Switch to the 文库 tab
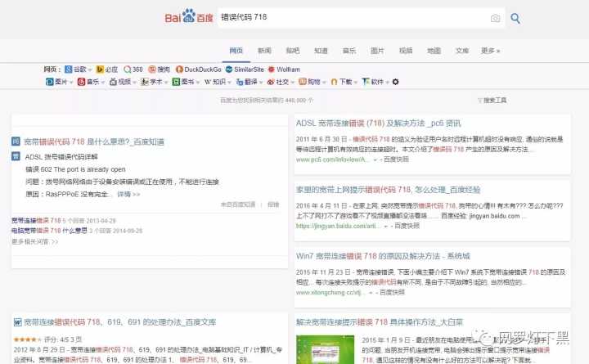Image resolution: width=589 pixels, height=364 pixels. click(x=462, y=51)
